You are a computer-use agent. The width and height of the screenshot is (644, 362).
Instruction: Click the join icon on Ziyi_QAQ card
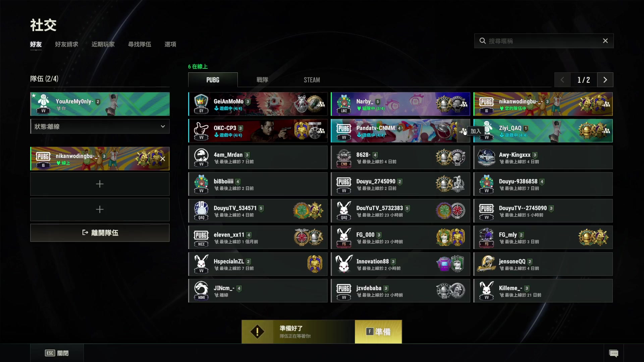tap(606, 131)
